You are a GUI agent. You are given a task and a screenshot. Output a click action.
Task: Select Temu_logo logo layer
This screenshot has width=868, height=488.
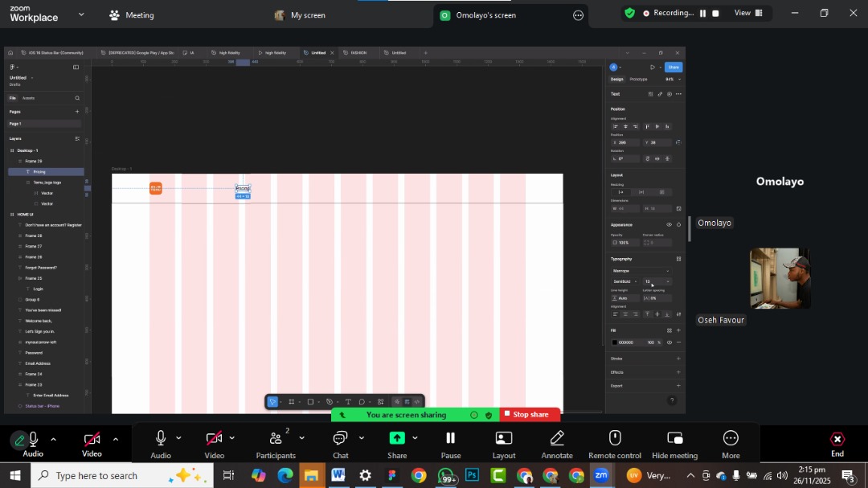pos(47,182)
